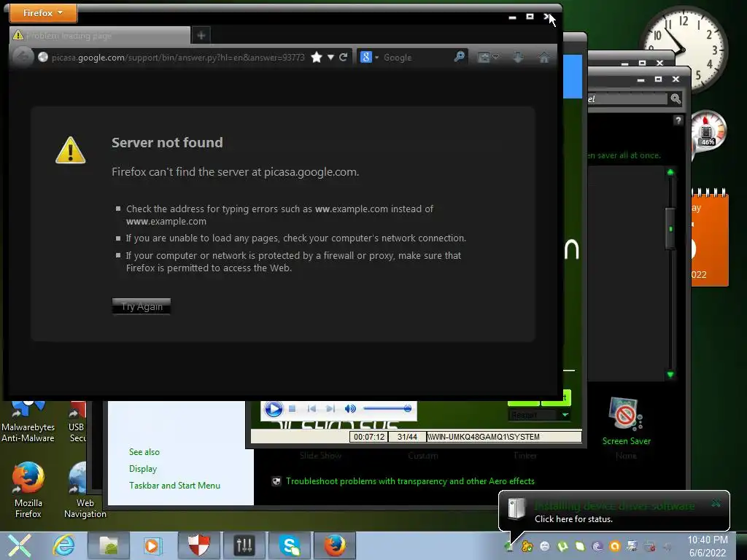Dismiss the driver installation notification balloon
This screenshot has width=747, height=560.
(x=716, y=503)
